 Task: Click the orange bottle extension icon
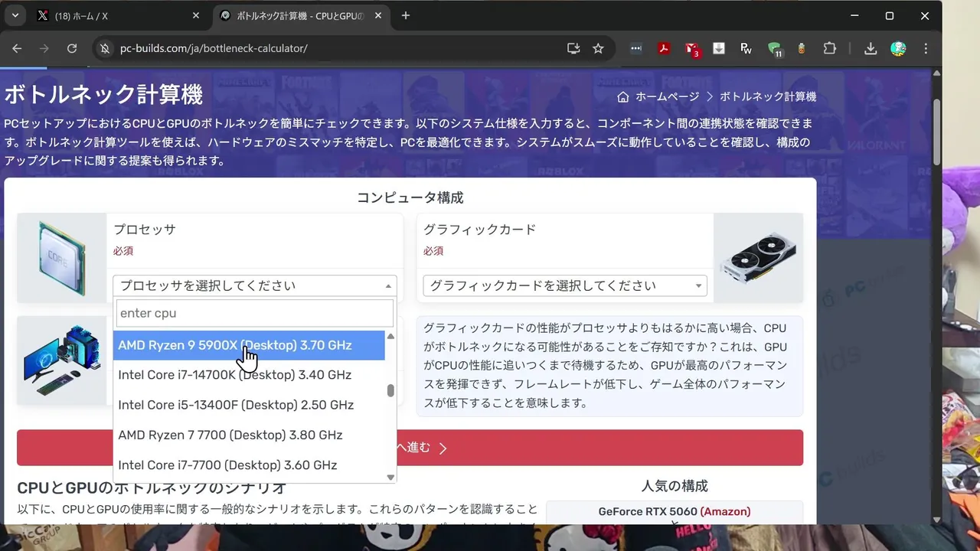[802, 48]
